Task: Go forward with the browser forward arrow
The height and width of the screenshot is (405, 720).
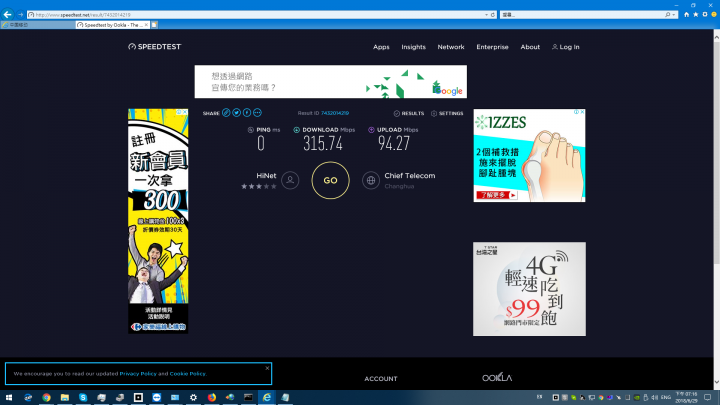Action: point(20,15)
